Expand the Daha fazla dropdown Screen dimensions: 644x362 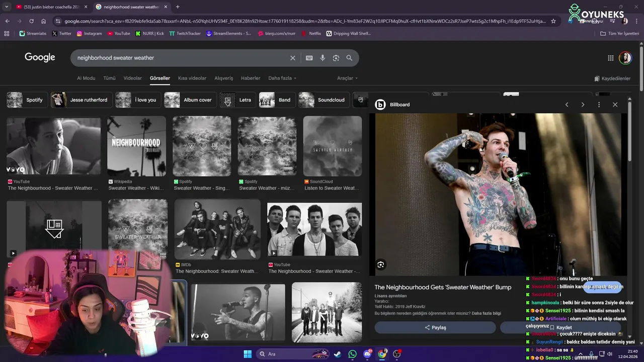click(x=282, y=78)
